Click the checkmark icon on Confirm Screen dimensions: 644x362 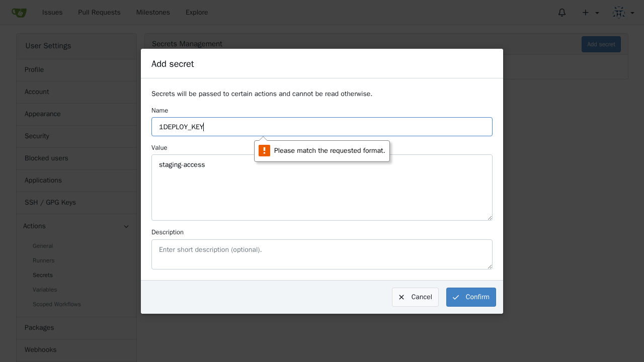coord(456,297)
